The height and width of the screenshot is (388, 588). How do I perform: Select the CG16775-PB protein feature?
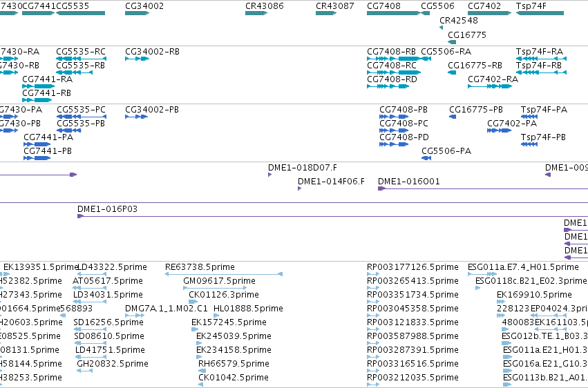coord(453,117)
